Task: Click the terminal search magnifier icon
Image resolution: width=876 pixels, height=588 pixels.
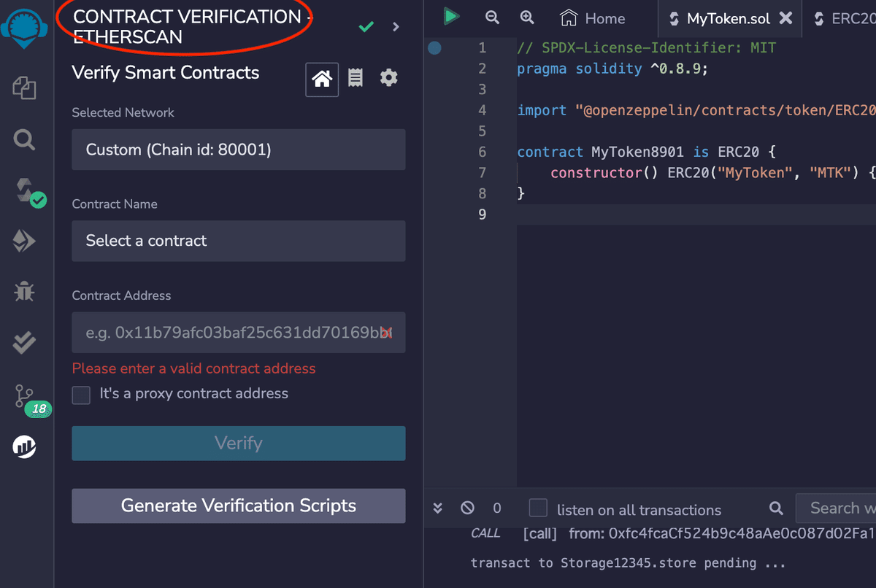Action: 776,508
